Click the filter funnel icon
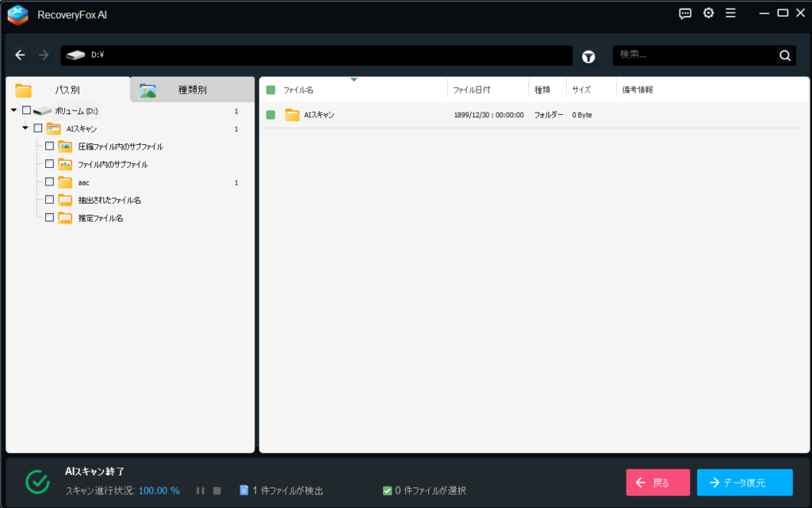The height and width of the screenshot is (508, 812). 588,55
